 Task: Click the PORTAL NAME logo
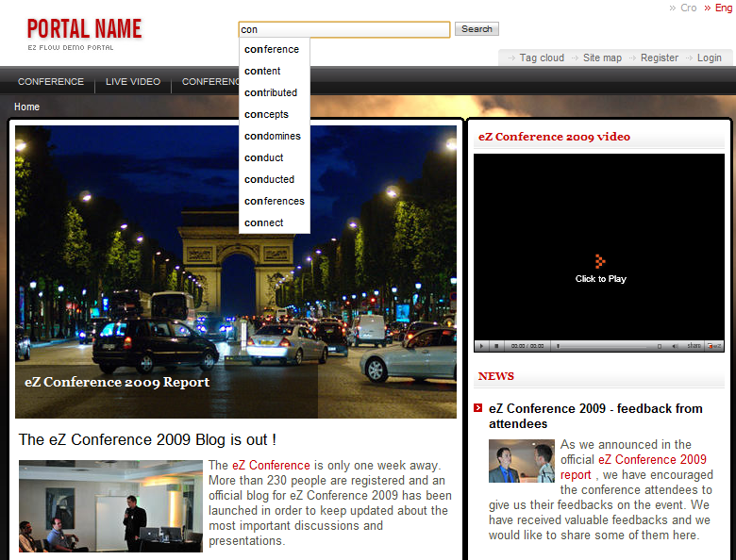(85, 29)
